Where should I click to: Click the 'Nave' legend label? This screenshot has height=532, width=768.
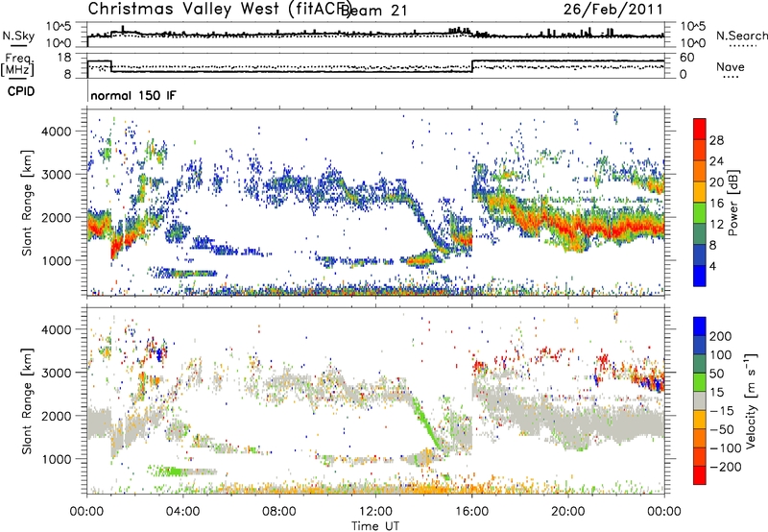coord(730,66)
